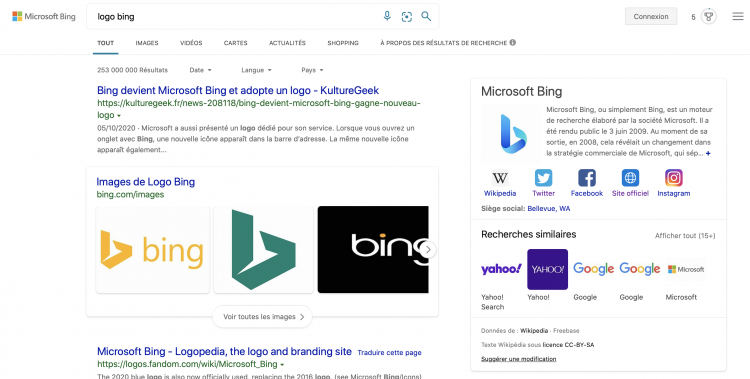Open the Pays filter dropdown
The height and width of the screenshot is (379, 750).
click(312, 70)
